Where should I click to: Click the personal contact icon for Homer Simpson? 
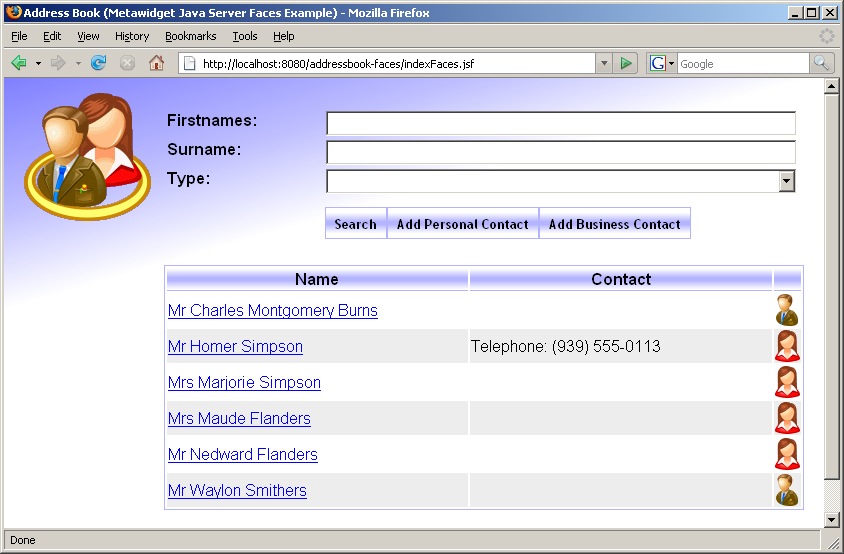coord(787,346)
